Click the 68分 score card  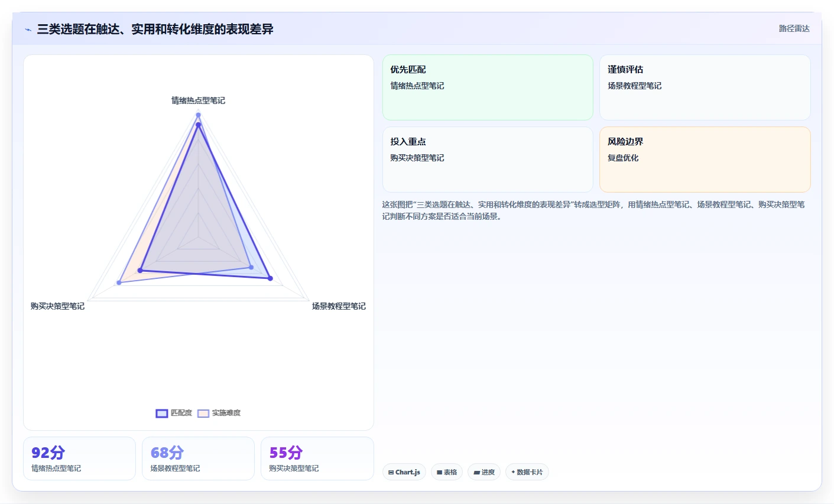coord(198,459)
